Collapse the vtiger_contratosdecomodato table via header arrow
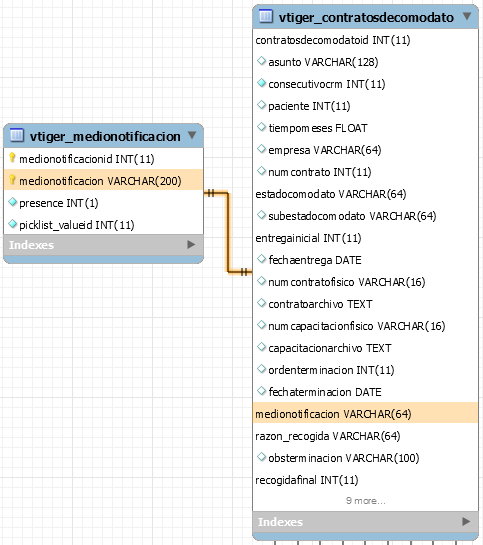Image resolution: width=483 pixels, height=545 pixels. 467,16
